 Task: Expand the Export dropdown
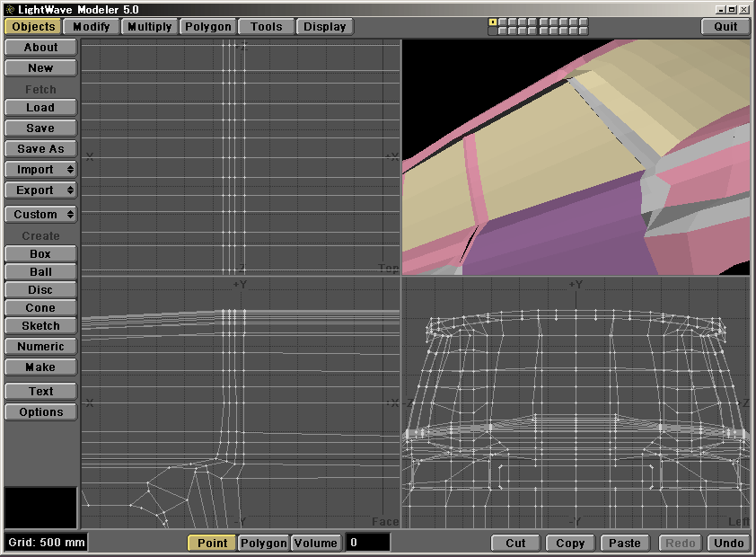tap(40, 190)
